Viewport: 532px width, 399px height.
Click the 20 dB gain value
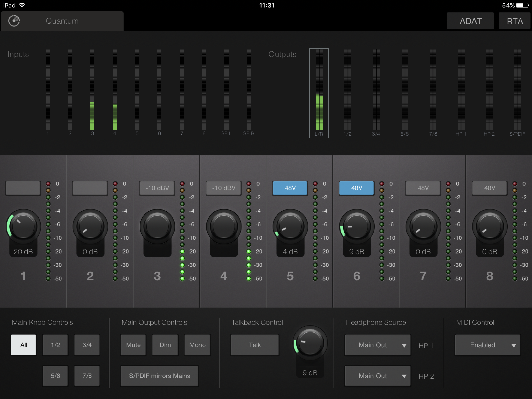click(23, 252)
